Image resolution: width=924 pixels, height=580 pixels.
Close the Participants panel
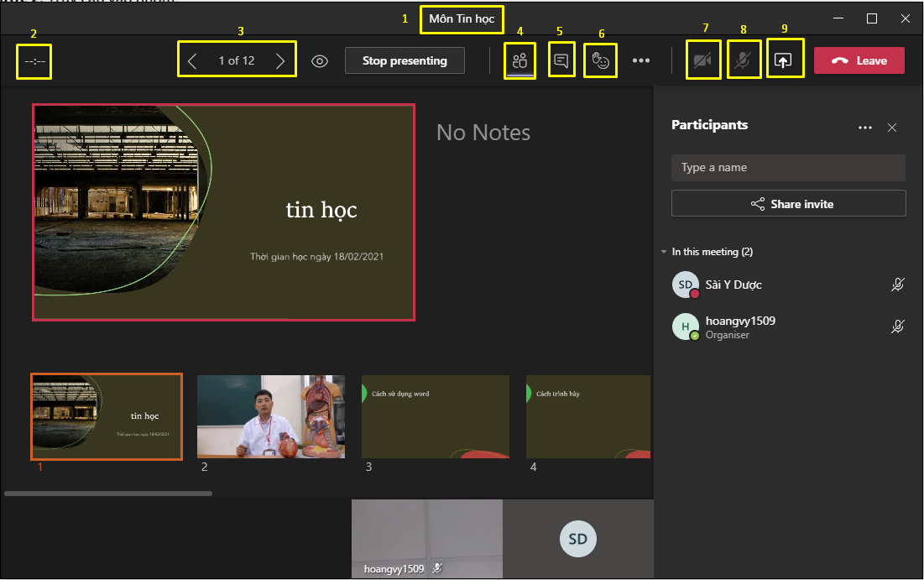892,128
